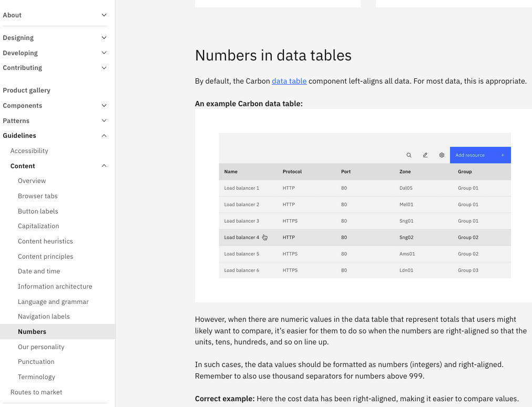
Task: Open the Our personality page
Action: coord(41,347)
